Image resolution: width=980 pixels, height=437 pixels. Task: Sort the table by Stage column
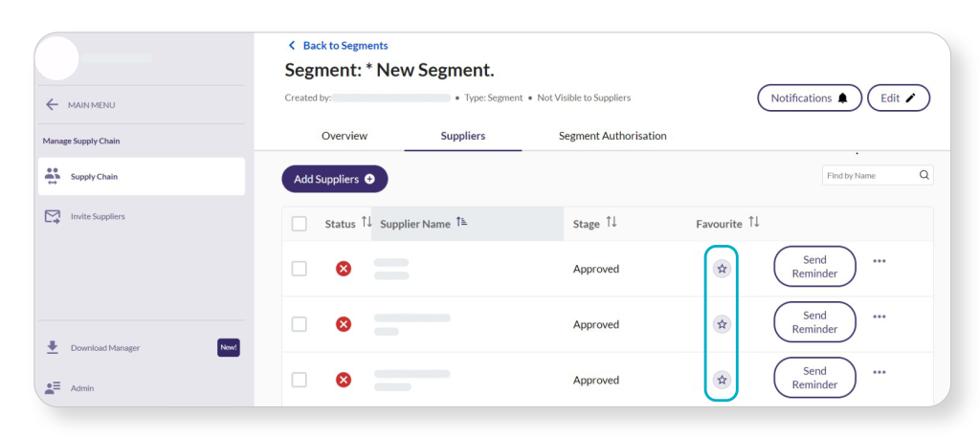(x=611, y=224)
